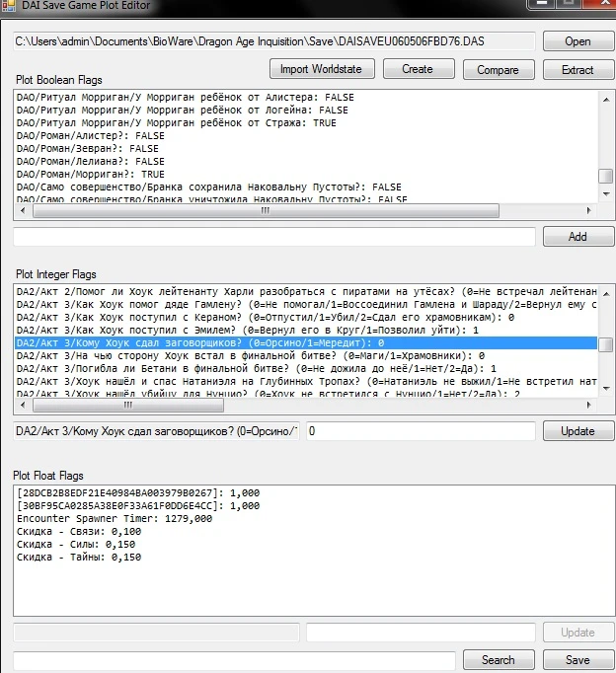The width and height of the screenshot is (616, 673).
Task: Select row 'DAO/Роман/Алистер?: FALSE'
Action: (307, 136)
